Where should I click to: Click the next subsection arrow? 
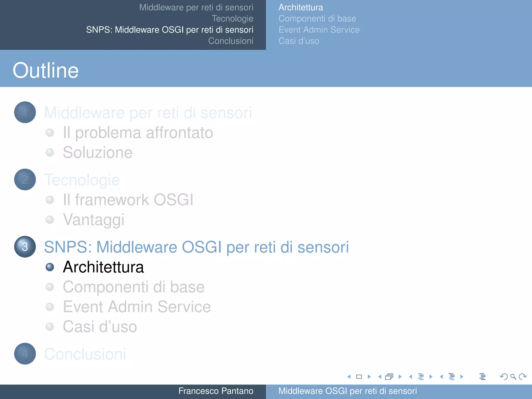(431, 376)
